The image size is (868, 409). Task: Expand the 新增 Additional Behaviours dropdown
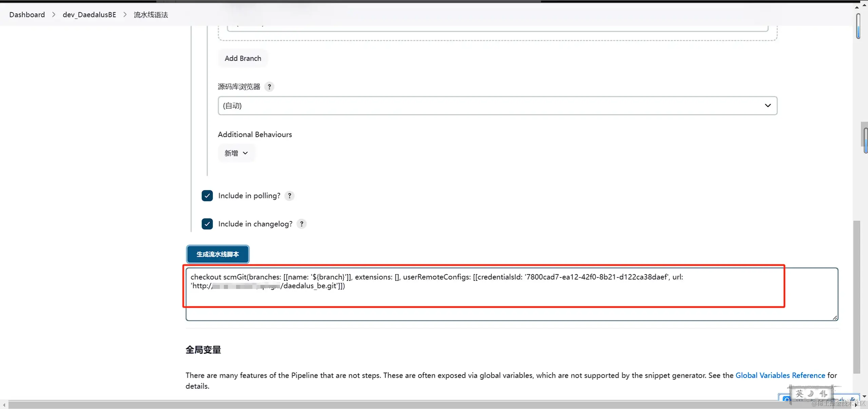(236, 153)
